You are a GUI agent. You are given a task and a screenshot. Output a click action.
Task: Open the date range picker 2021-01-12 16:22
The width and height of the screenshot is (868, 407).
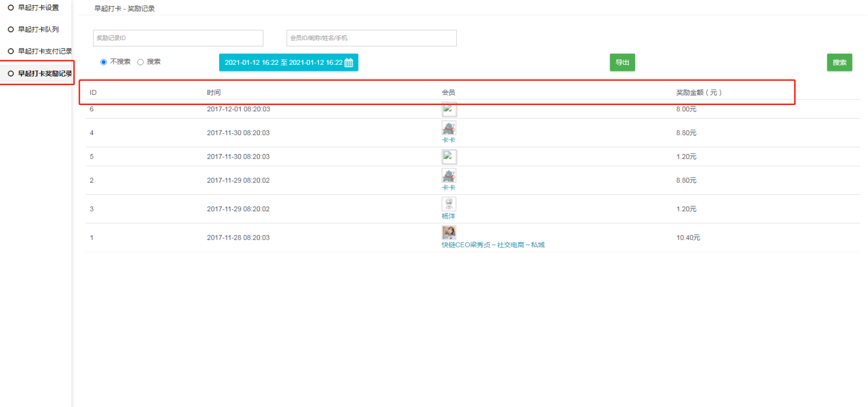click(288, 62)
